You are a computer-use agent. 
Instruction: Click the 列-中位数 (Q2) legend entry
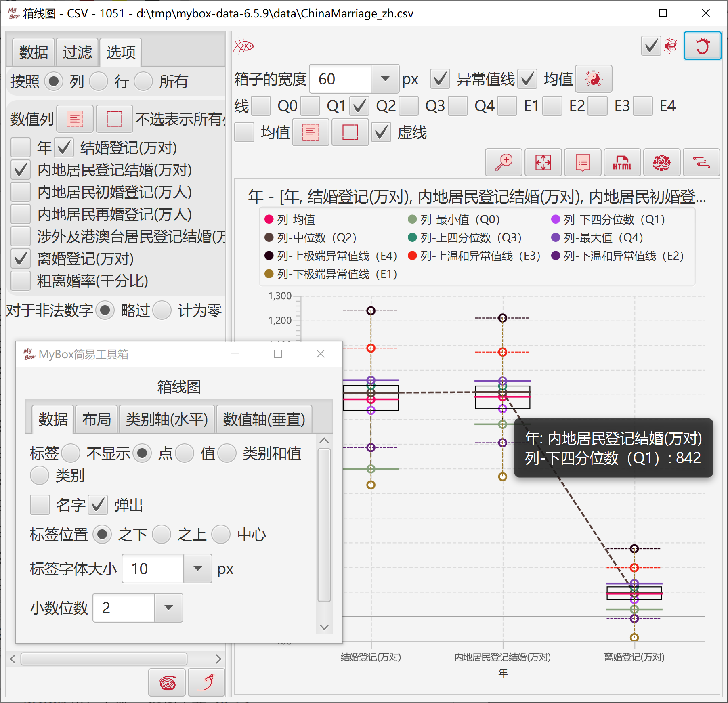(311, 237)
